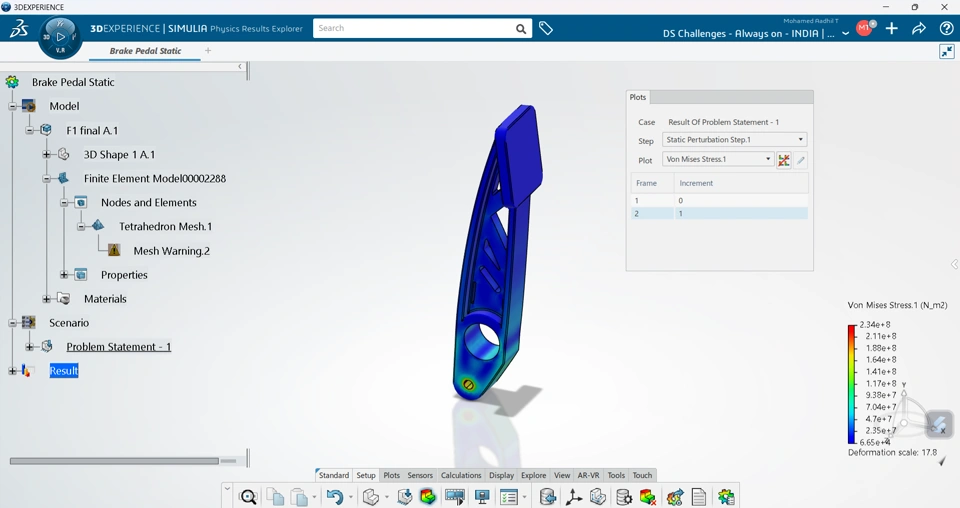Image resolution: width=960 pixels, height=508 pixels.
Task: Click the search/find tool in bottom toolbar
Action: pyautogui.click(x=248, y=497)
